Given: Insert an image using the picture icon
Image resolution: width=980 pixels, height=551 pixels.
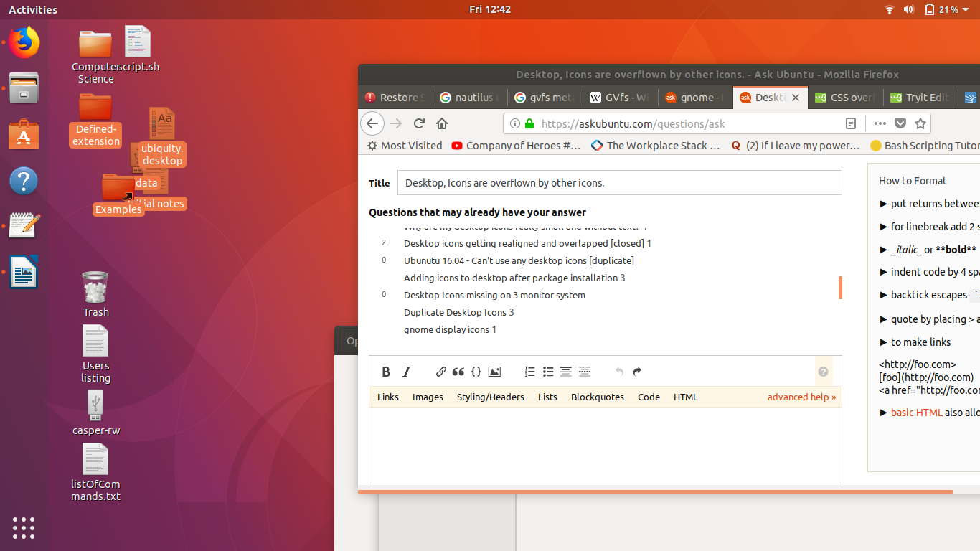Looking at the screenshot, I should [494, 372].
